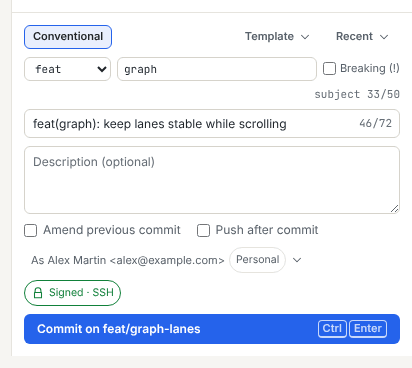Image resolution: width=412 pixels, height=368 pixels.
Task: Click the description resize handle
Action: click(395, 209)
